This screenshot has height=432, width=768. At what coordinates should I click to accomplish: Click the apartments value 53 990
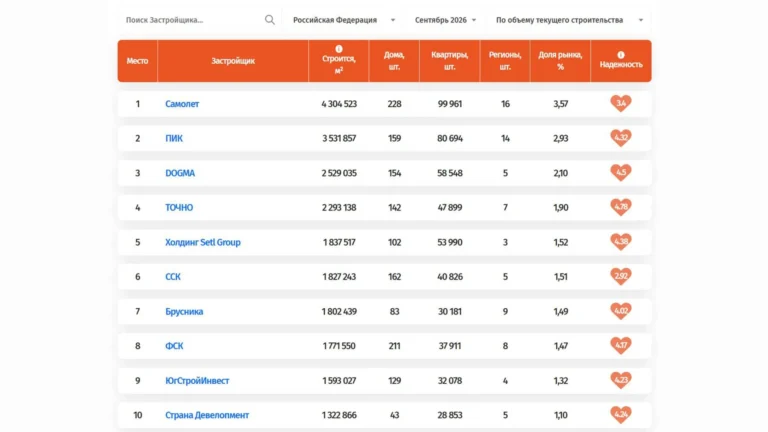pos(450,242)
